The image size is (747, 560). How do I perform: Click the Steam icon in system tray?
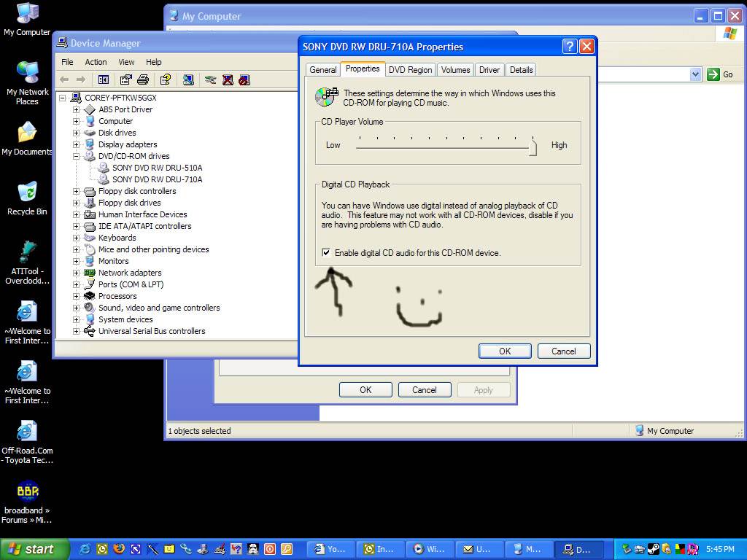(x=654, y=549)
